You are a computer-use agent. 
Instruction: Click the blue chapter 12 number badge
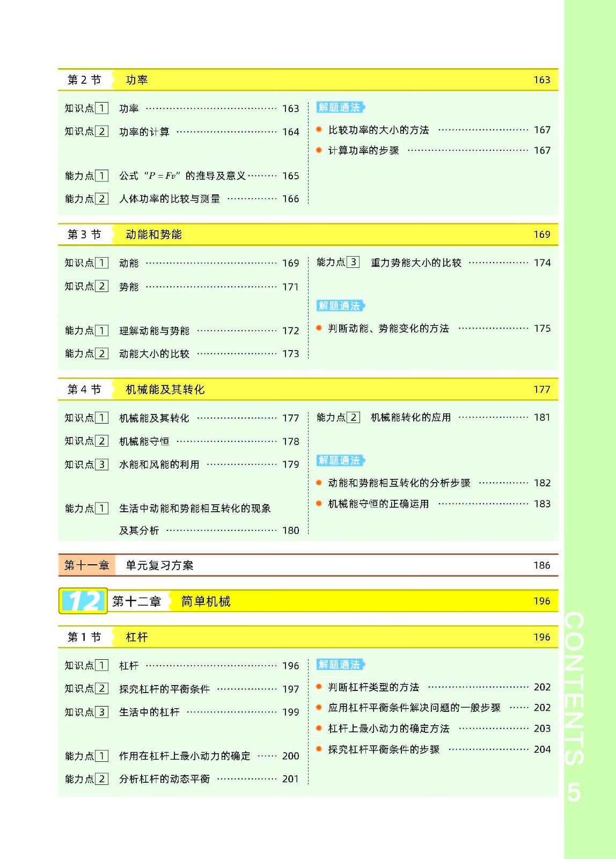click(x=83, y=601)
